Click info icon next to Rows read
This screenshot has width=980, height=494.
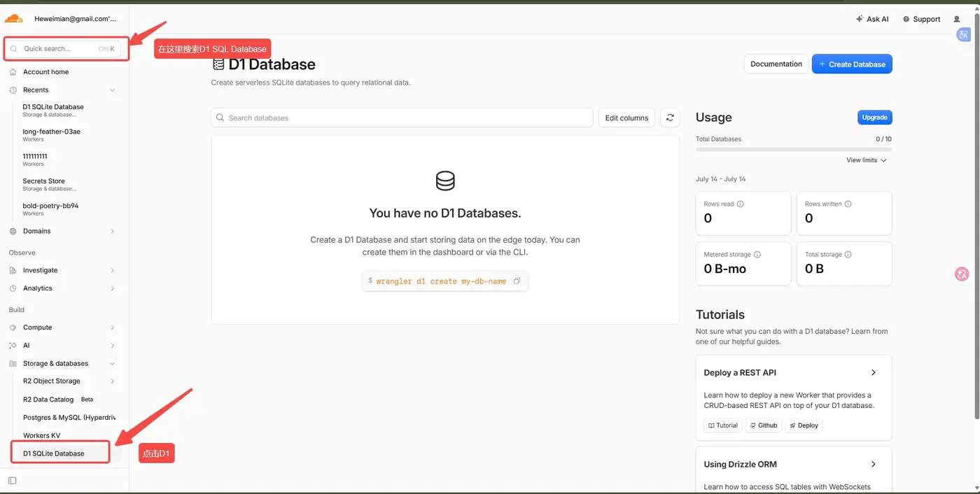(x=741, y=204)
